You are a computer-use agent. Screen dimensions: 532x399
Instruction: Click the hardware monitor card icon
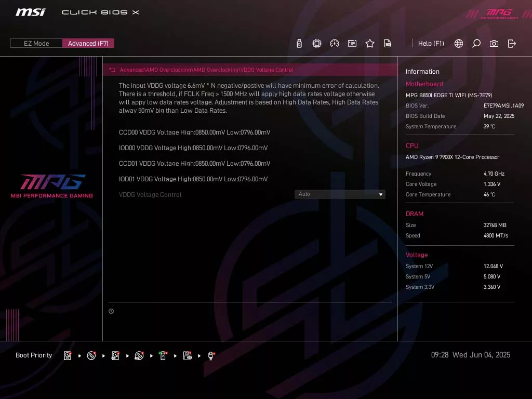(352, 44)
